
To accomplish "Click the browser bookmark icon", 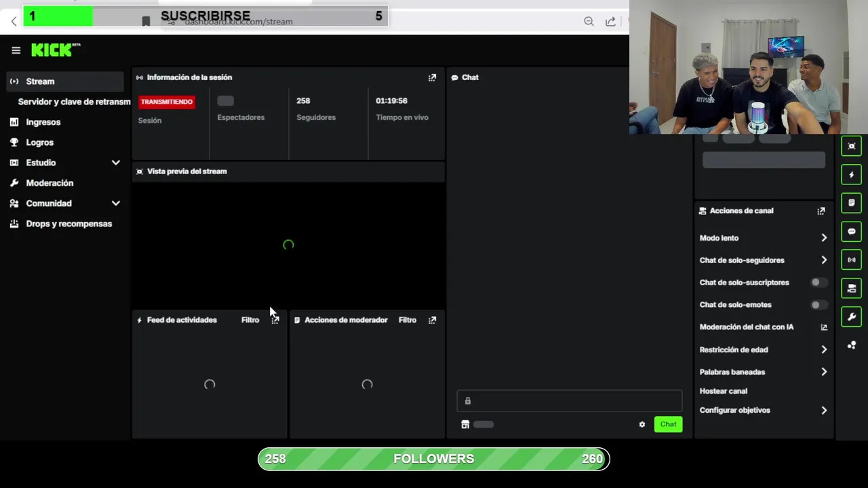I will click(146, 22).
